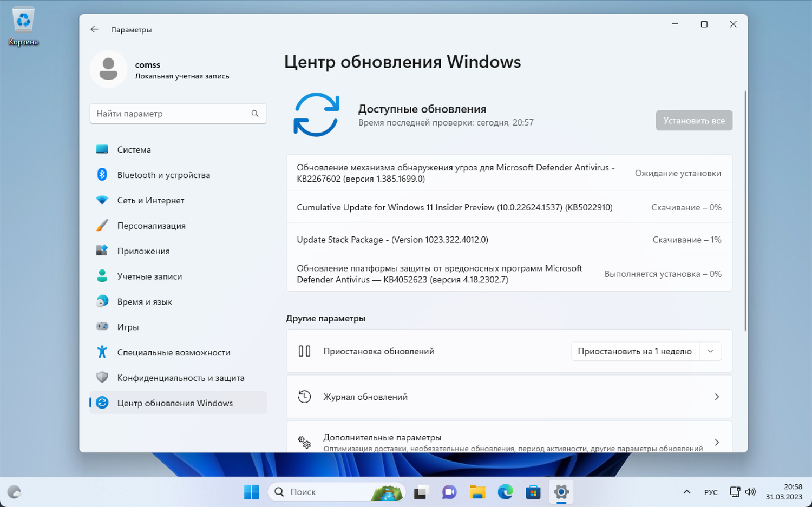This screenshot has width=812, height=507.
Task: Open Журнал обновлений via its chevron
Action: point(717,397)
